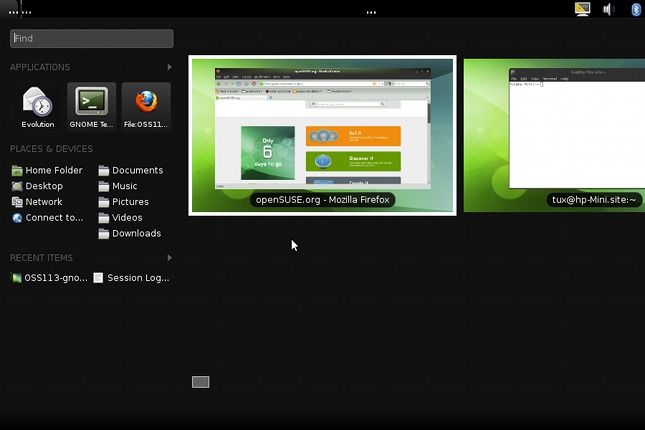Open the volume speaker icon in top panel
This screenshot has height=430, width=645.
click(609, 9)
